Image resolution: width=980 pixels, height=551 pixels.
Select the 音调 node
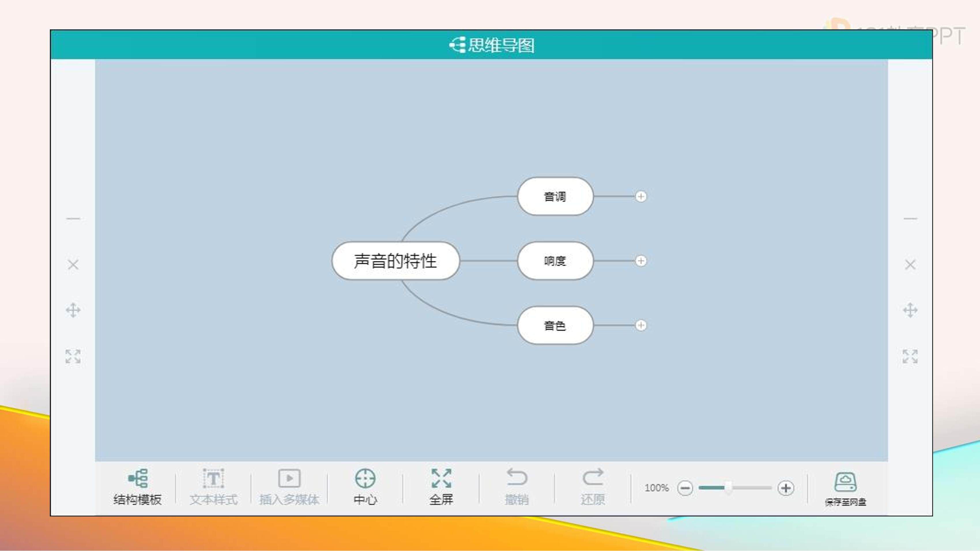pos(555,197)
